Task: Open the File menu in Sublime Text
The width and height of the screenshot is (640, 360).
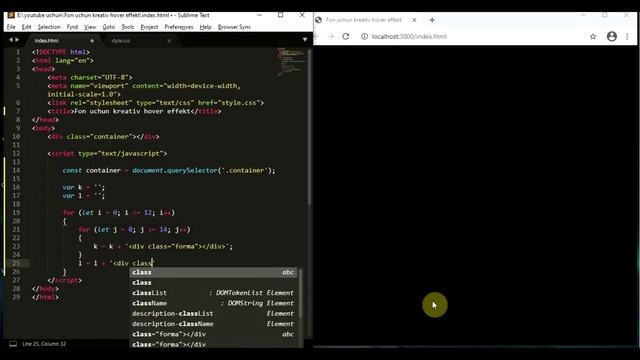Action: point(11,27)
